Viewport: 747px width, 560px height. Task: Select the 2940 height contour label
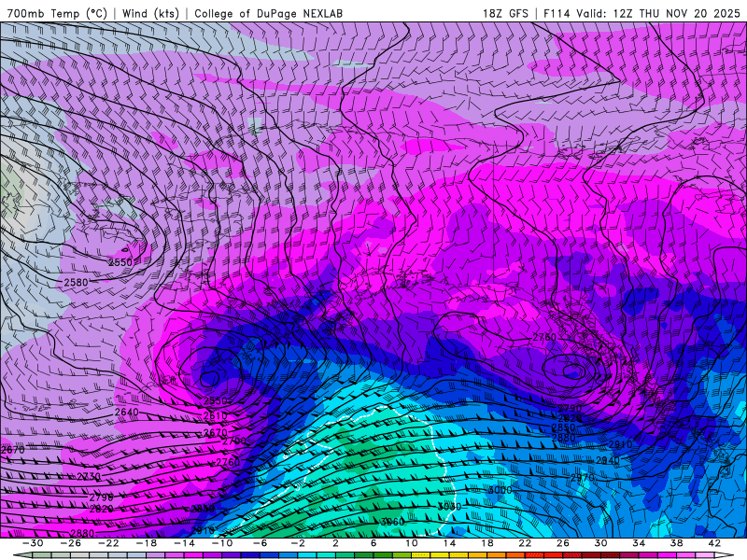tap(608, 460)
